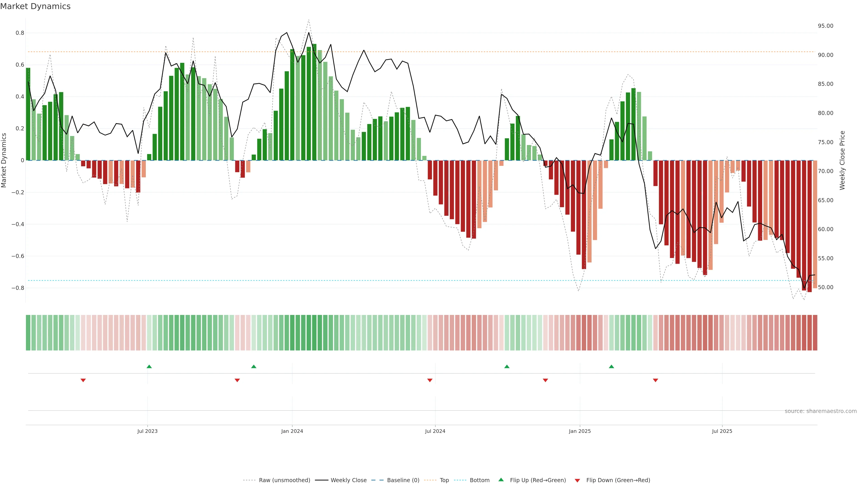Toggle the Top threshold legend entry
Viewport: 868px width, 488px height.
coord(444,480)
